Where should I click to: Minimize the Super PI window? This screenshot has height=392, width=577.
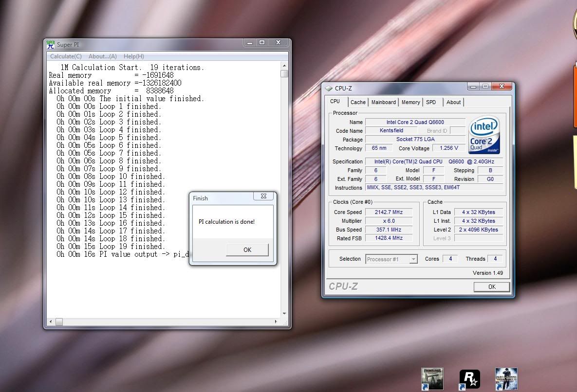pos(250,43)
